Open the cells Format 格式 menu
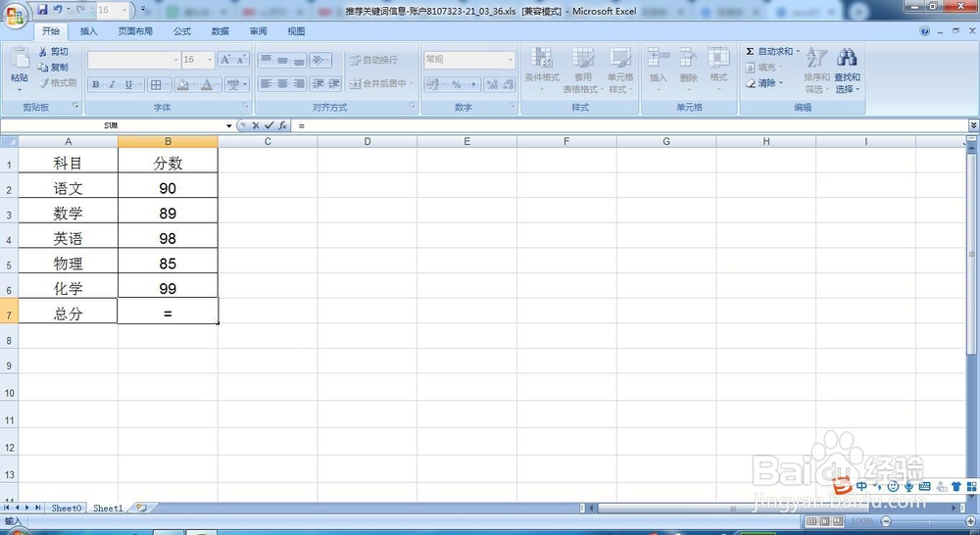Image resolution: width=980 pixels, height=535 pixels. click(718, 70)
